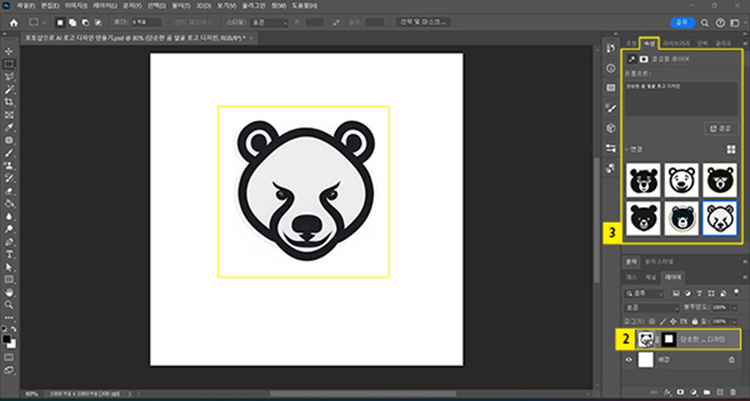This screenshot has width=750, height=401.
Task: Open the 3D panel cube icon
Action: click(x=611, y=128)
